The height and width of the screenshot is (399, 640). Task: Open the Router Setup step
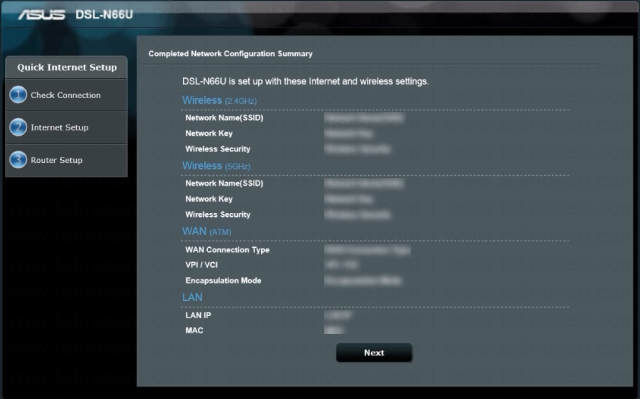(66, 160)
